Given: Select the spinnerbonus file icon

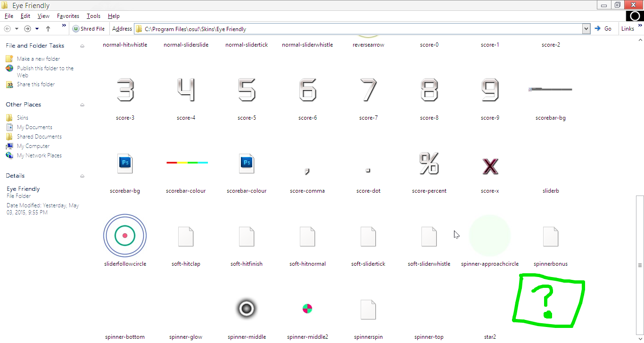Looking at the screenshot, I should (x=551, y=236).
